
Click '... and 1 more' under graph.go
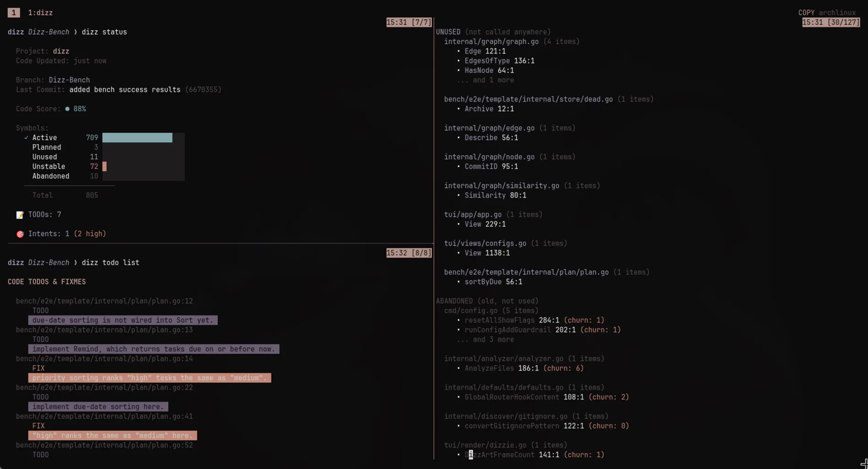click(485, 80)
